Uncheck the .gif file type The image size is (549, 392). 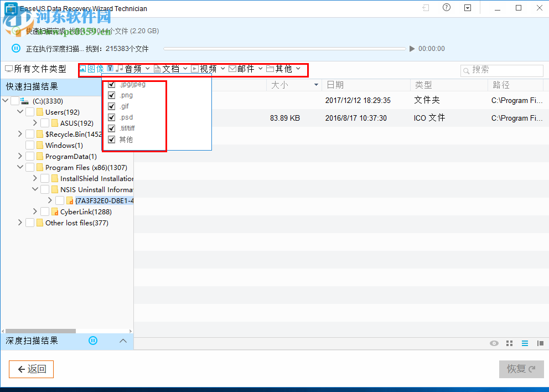[111, 106]
